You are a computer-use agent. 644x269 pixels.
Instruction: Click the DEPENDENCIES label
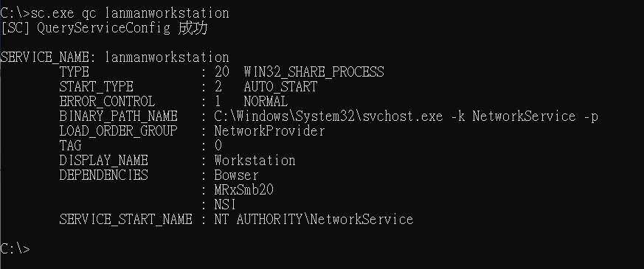click(x=103, y=175)
